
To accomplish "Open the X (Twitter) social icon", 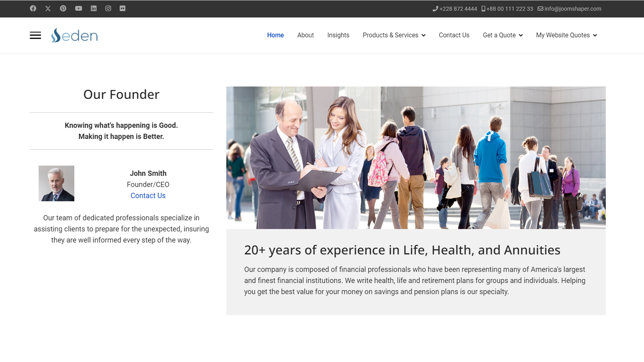I will point(48,9).
